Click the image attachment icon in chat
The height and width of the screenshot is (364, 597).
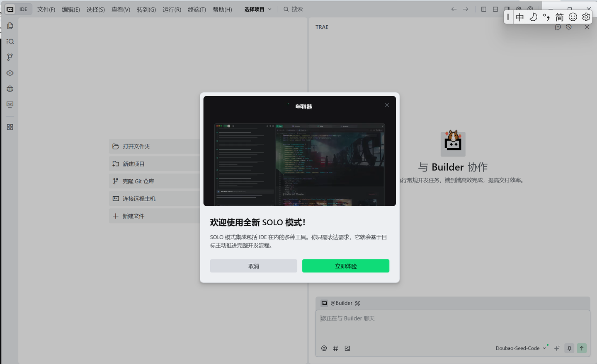click(x=347, y=348)
